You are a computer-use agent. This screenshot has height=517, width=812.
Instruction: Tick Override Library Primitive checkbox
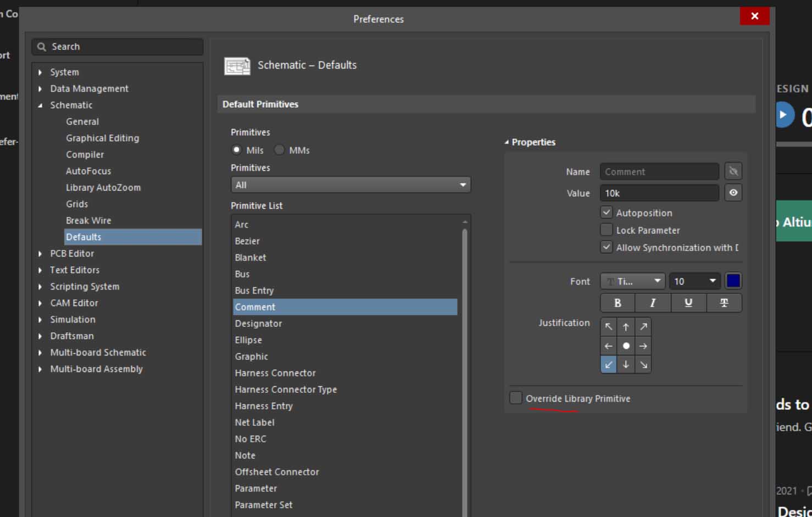coord(516,398)
